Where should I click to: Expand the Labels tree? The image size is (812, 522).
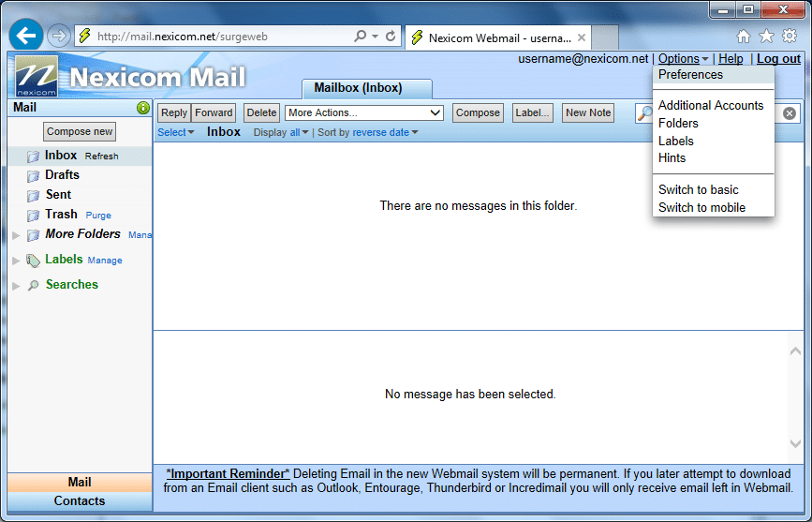(x=16, y=261)
